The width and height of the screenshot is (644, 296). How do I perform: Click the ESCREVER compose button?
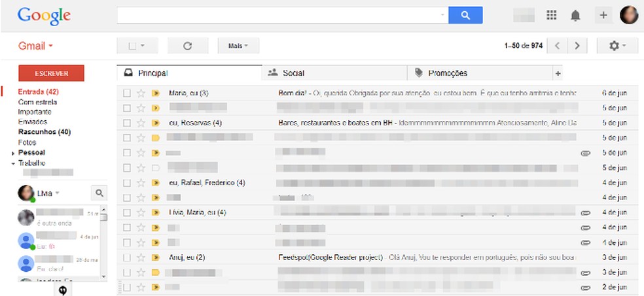51,73
